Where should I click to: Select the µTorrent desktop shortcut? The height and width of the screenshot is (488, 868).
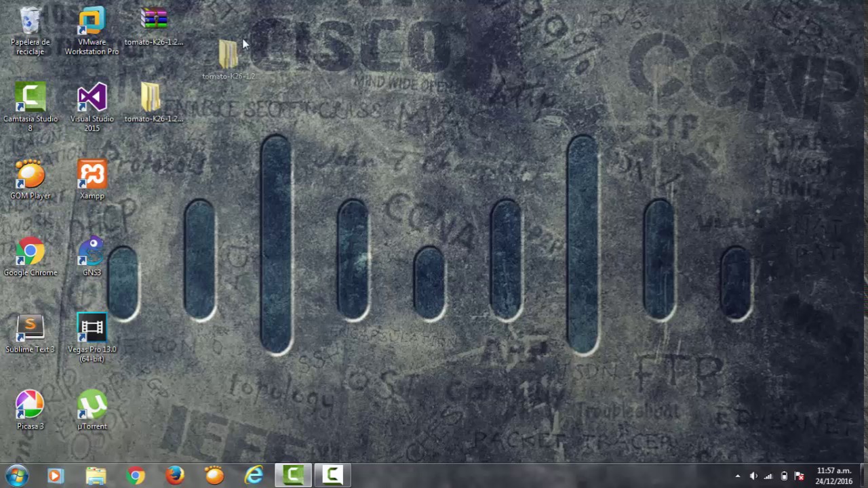pos(92,410)
